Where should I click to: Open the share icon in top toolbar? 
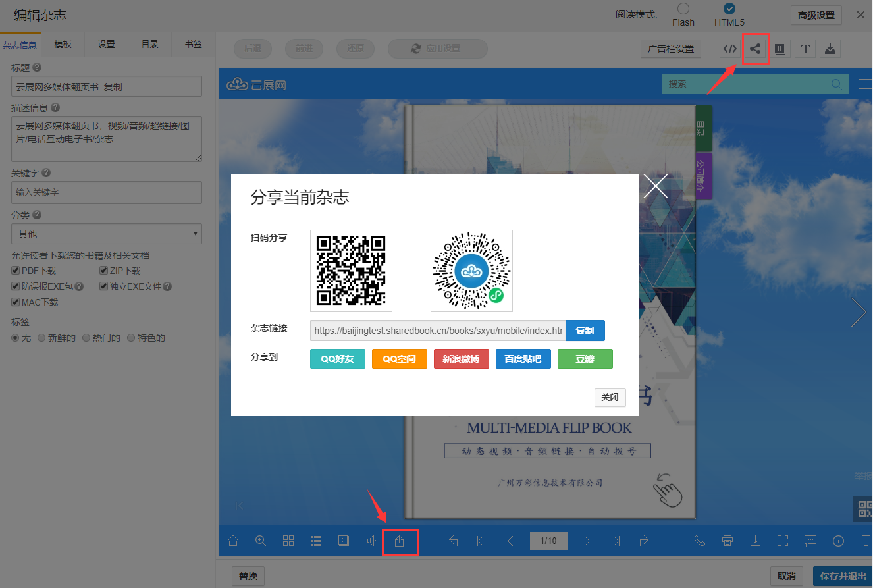(x=755, y=49)
